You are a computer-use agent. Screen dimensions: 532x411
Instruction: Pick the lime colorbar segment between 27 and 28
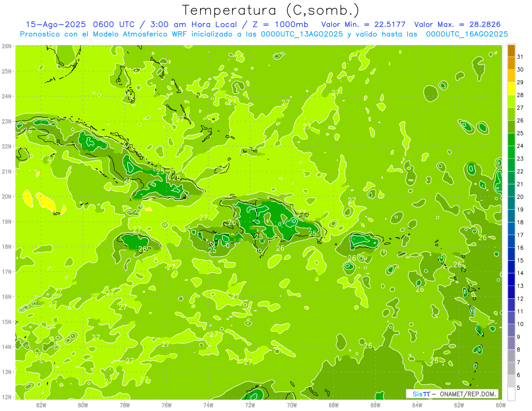coord(512,102)
